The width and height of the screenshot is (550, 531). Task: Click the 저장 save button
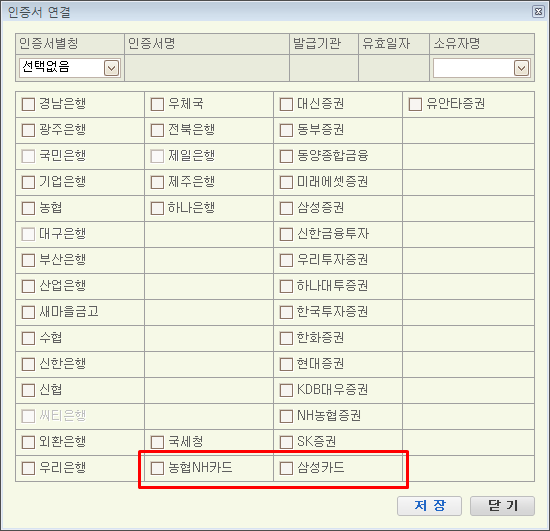429,505
